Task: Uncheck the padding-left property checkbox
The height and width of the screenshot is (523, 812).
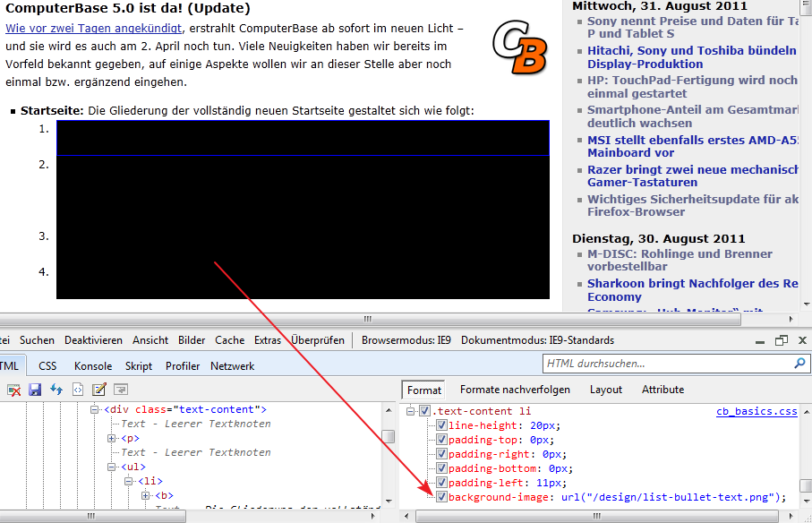Action: click(x=441, y=483)
